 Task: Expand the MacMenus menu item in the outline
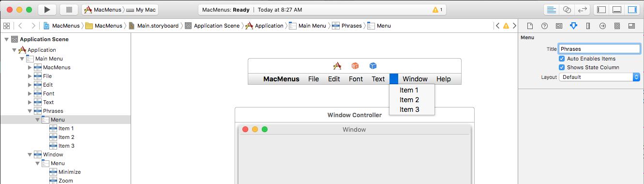(30, 67)
